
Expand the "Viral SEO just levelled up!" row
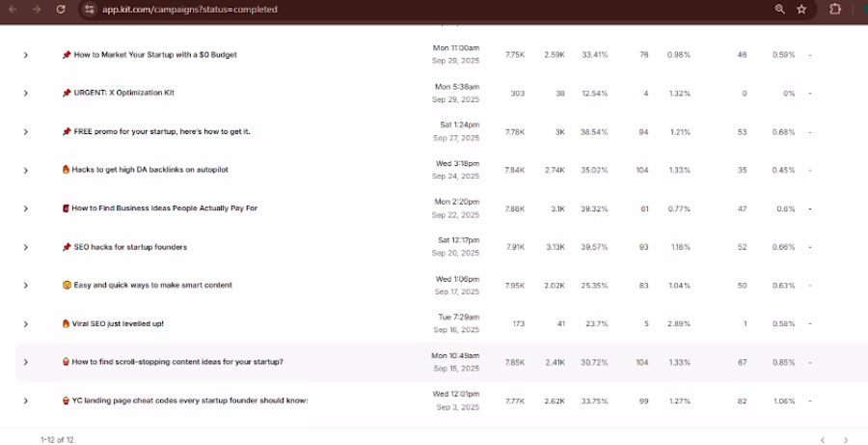tap(26, 323)
